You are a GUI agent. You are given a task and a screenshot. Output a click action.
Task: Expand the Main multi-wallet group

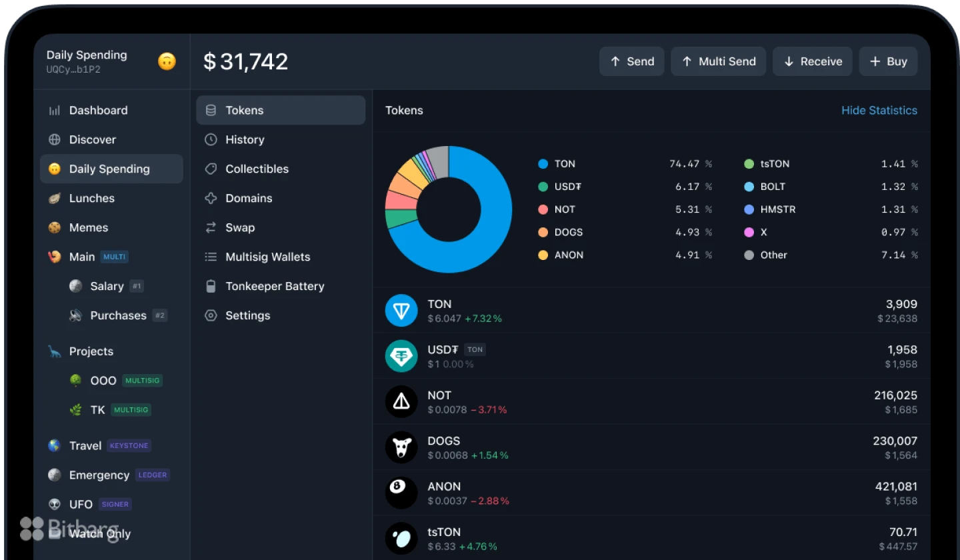tap(81, 257)
